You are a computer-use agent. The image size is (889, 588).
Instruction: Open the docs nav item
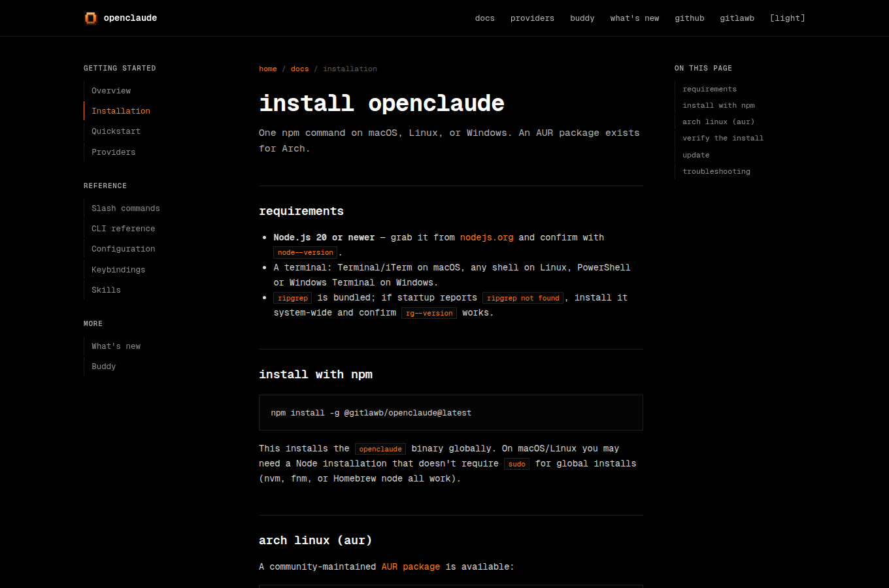point(485,18)
